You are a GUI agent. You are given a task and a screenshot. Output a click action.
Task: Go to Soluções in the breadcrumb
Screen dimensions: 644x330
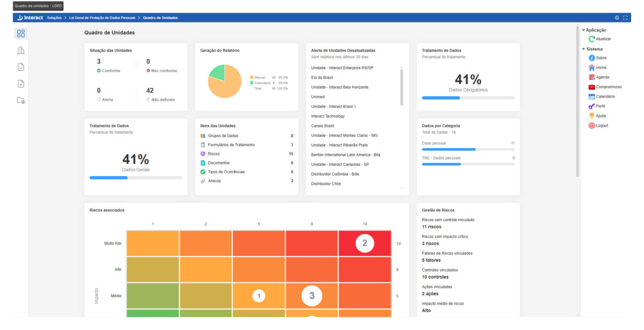(54, 18)
